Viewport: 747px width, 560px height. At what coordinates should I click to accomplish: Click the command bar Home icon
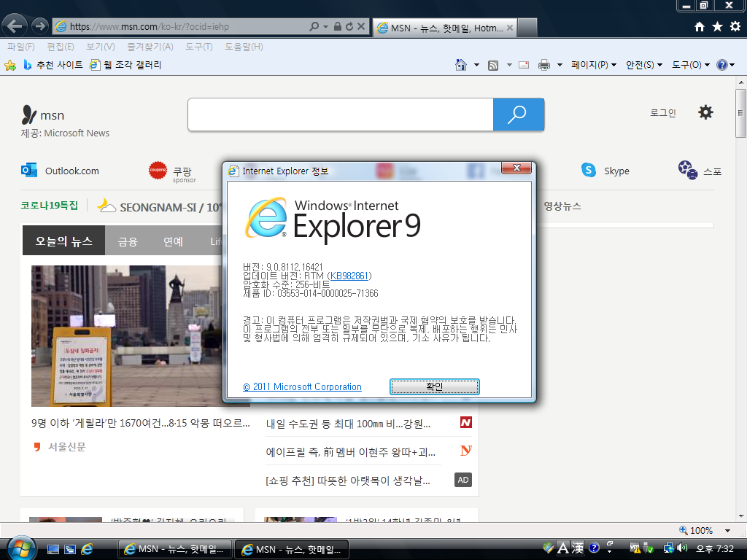461,65
